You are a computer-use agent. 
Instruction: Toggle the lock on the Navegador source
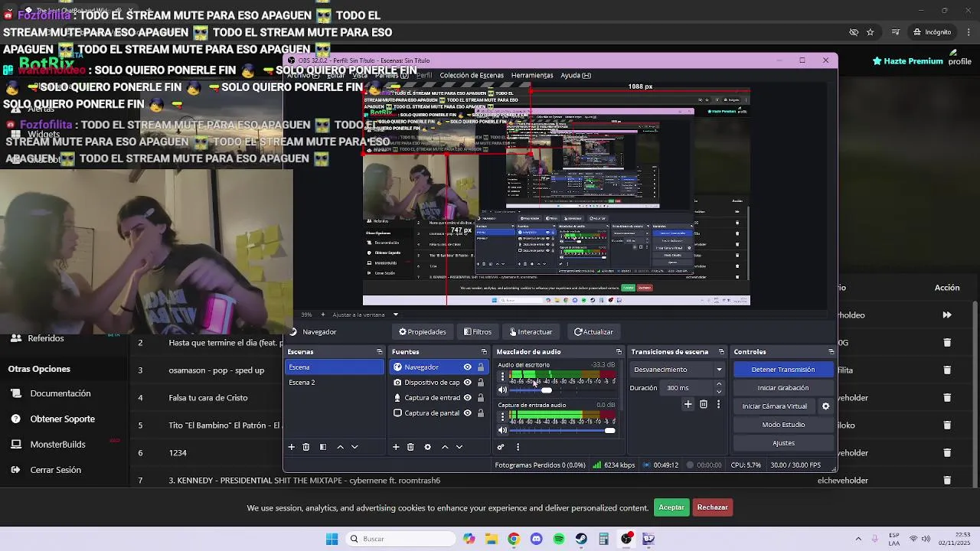481,367
